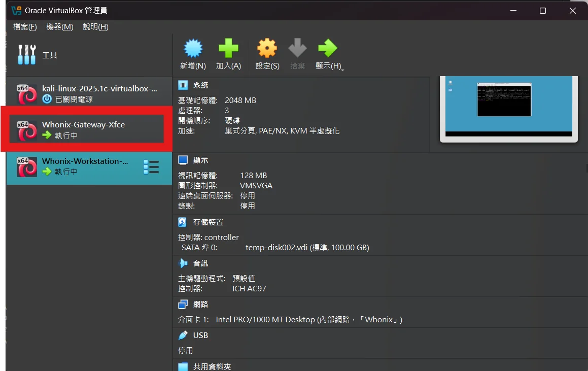Image resolution: width=588 pixels, height=371 pixels.
Task: Click the Audio (音訊) speaker icon
Action: 183,263
